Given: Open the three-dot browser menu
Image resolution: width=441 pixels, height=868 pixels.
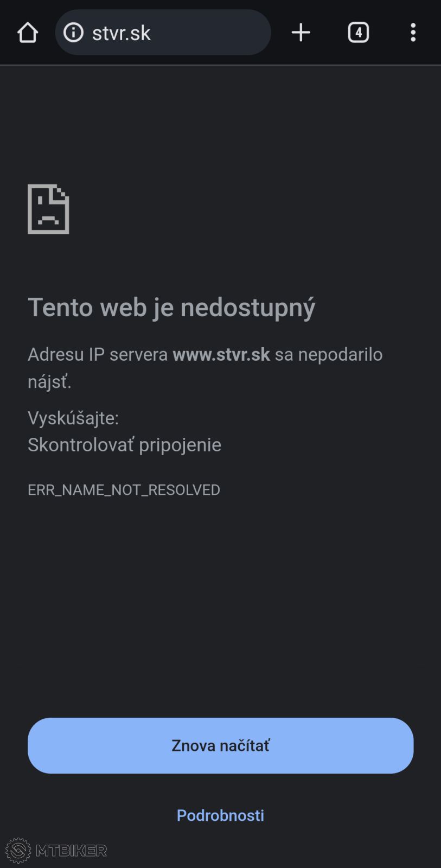Looking at the screenshot, I should (413, 33).
